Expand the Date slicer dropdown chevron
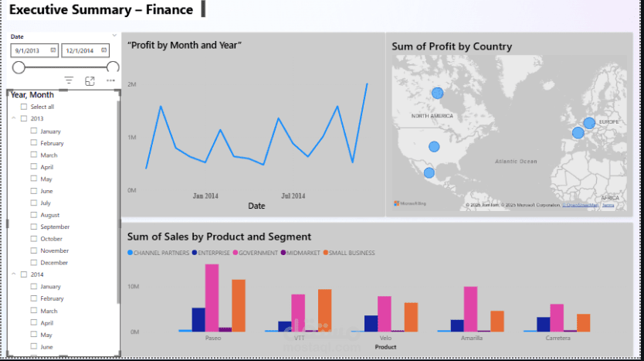 (114, 36)
